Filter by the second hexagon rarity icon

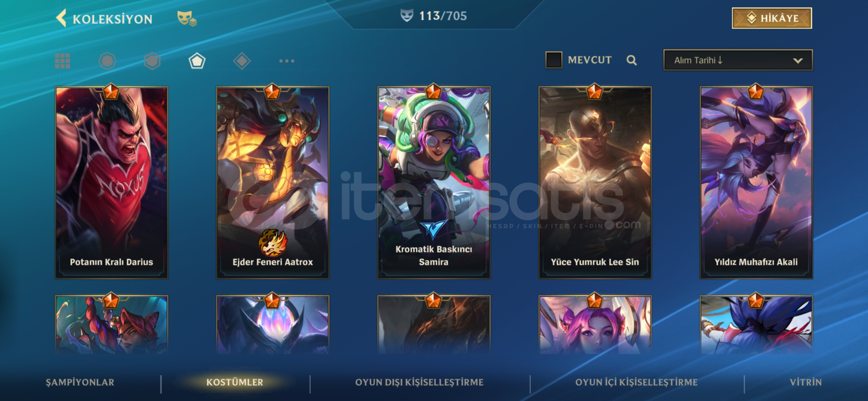point(152,61)
